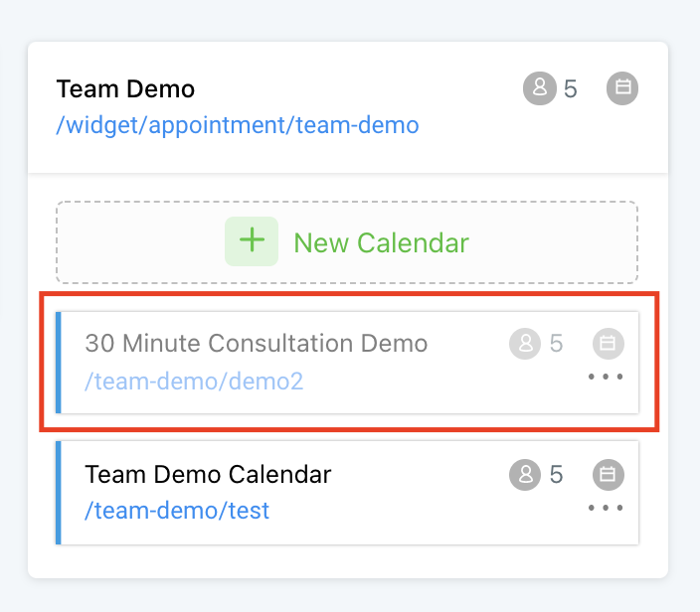The height and width of the screenshot is (612, 700).
Task: Click the Team Demo group calendar icon
Action: click(622, 88)
